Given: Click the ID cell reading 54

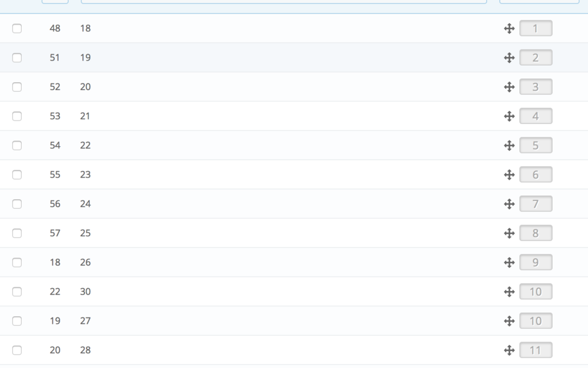Looking at the screenshot, I should 55,145.
